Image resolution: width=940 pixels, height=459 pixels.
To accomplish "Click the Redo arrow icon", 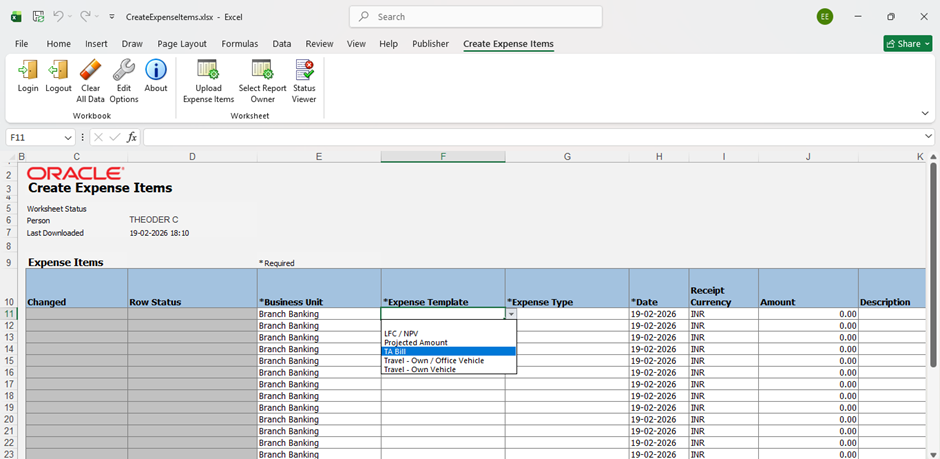I will coord(85,17).
